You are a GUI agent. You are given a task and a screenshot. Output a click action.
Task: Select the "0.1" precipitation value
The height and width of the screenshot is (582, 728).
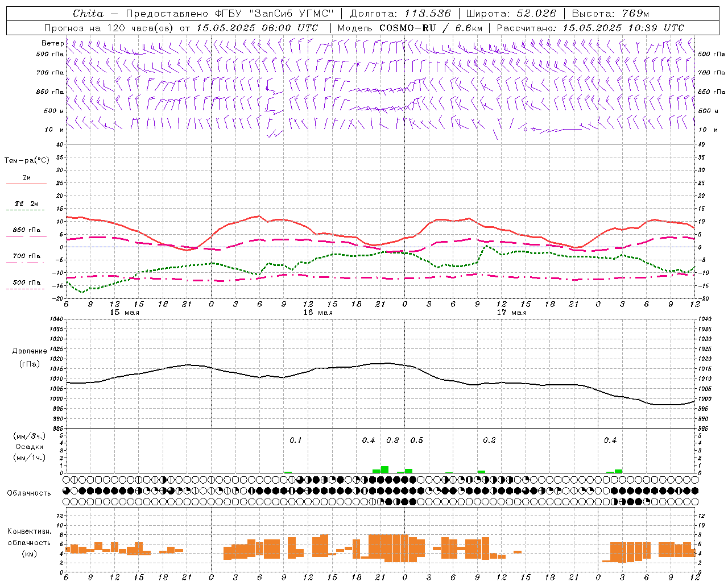pos(296,440)
